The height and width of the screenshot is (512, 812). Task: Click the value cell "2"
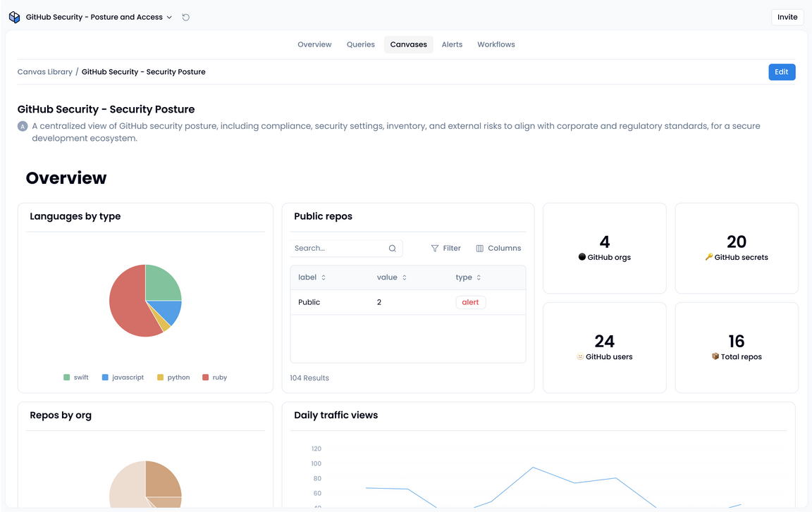(379, 302)
